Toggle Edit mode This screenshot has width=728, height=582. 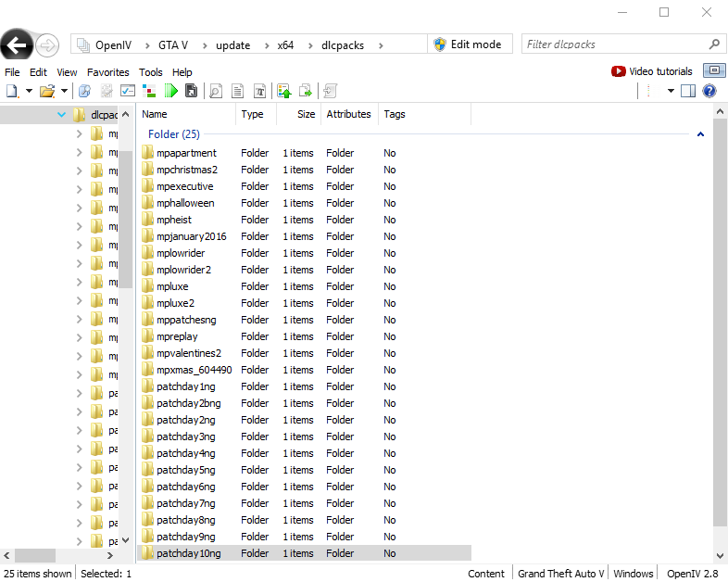pyautogui.click(x=470, y=44)
